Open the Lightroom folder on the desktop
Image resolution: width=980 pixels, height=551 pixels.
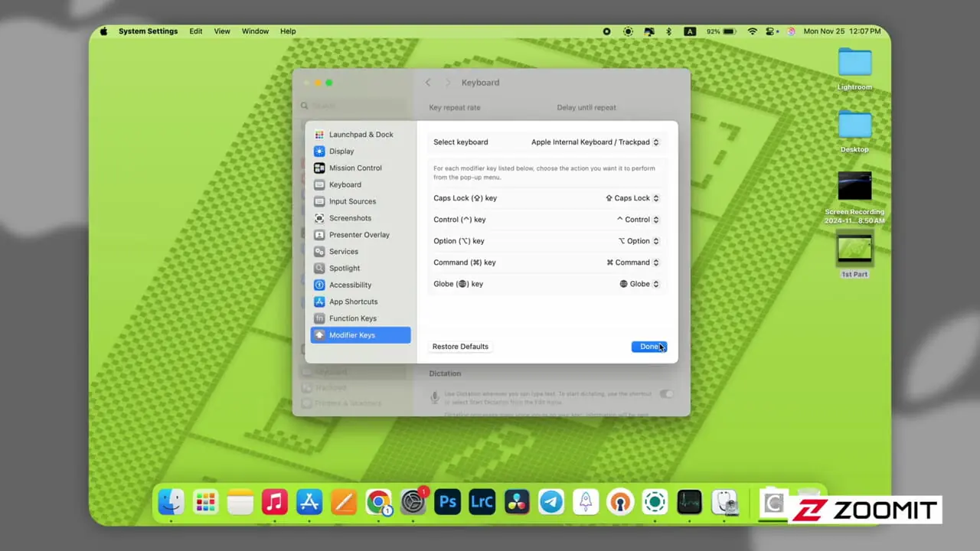click(854, 69)
